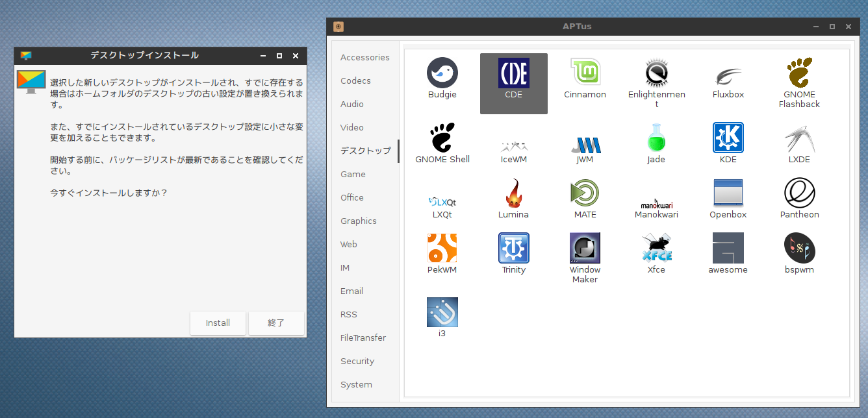Maximize the APTus window
Screen dimensions: 868x418
pyautogui.click(x=832, y=27)
